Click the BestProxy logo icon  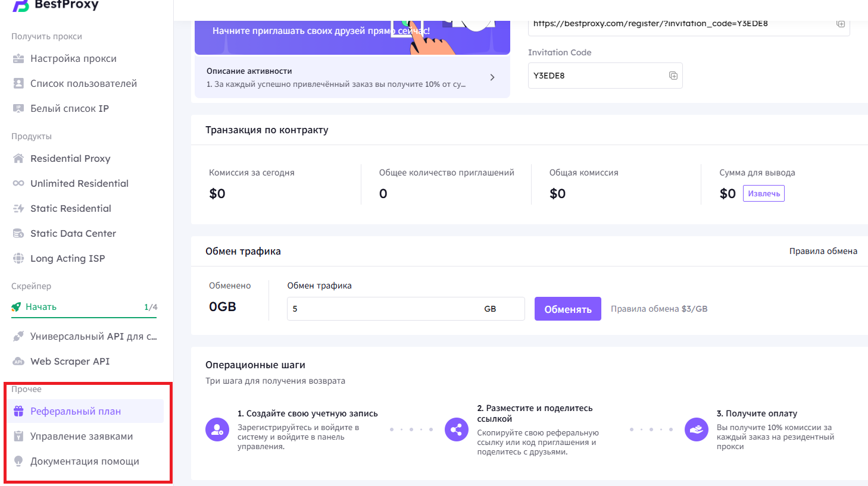tap(21, 5)
